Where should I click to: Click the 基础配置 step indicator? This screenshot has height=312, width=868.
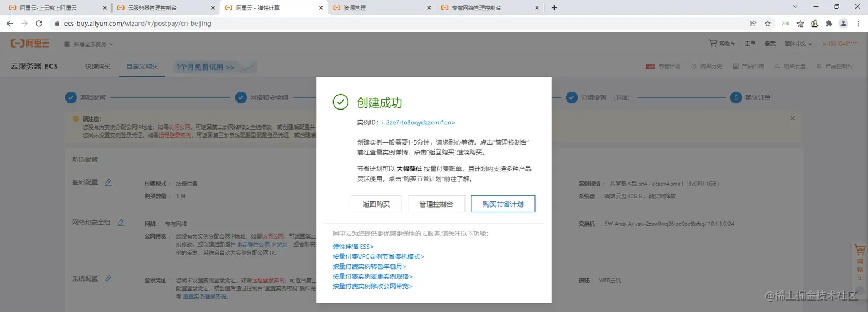[86, 97]
